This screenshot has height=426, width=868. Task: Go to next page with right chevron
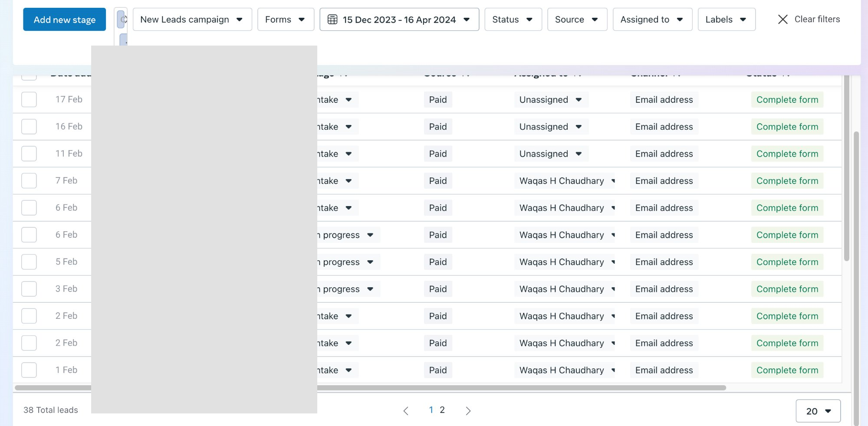[x=468, y=410]
